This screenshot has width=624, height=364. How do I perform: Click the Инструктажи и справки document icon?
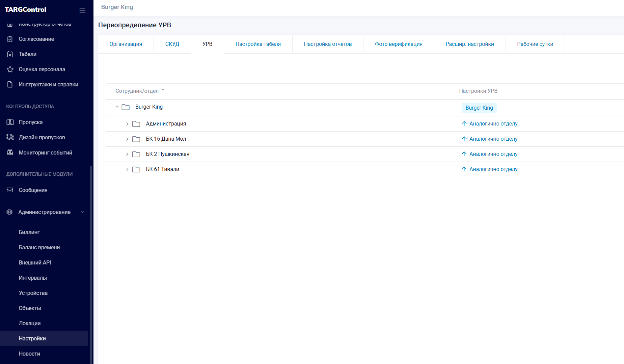[10, 85]
